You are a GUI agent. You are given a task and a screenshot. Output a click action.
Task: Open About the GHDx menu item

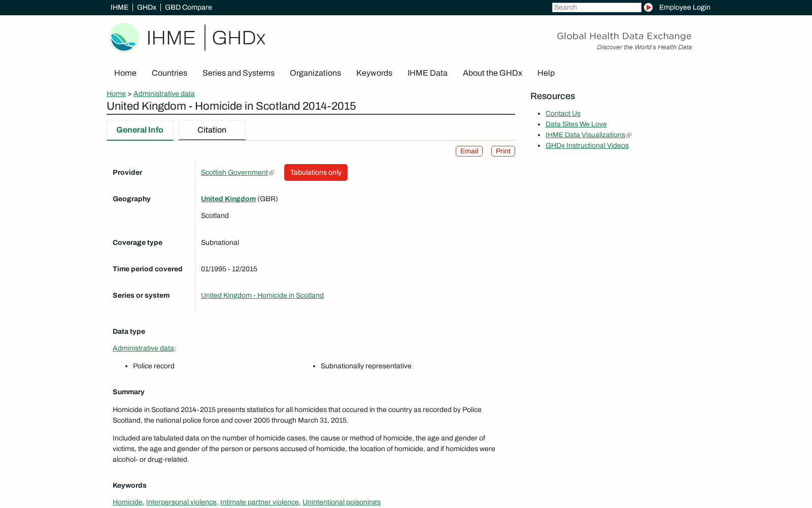(x=492, y=73)
